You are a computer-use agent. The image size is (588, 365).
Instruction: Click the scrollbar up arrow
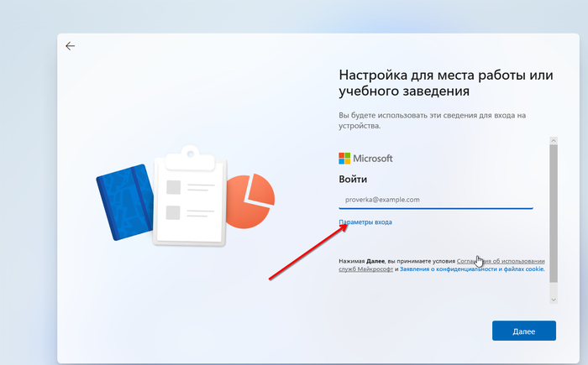tap(553, 141)
